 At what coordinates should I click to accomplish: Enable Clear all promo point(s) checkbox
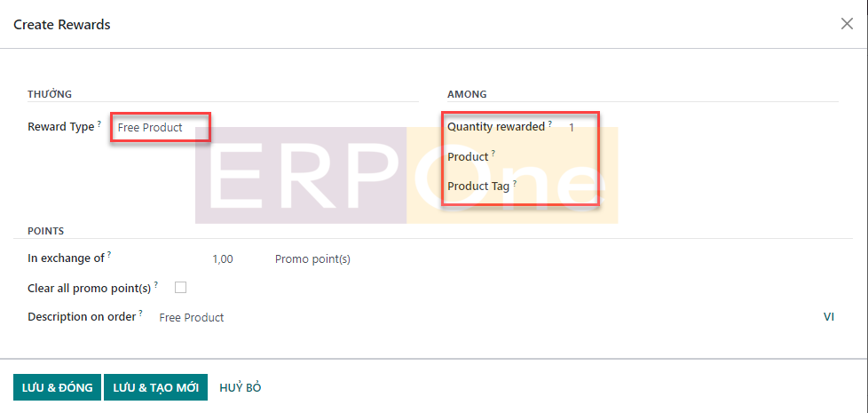click(181, 288)
